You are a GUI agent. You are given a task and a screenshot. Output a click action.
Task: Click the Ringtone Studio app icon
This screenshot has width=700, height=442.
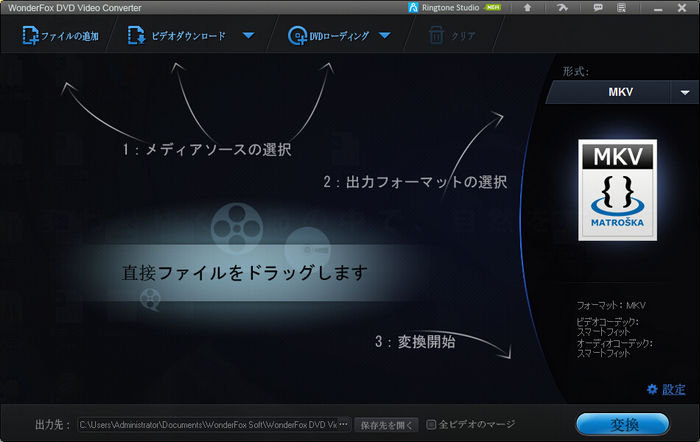413,8
